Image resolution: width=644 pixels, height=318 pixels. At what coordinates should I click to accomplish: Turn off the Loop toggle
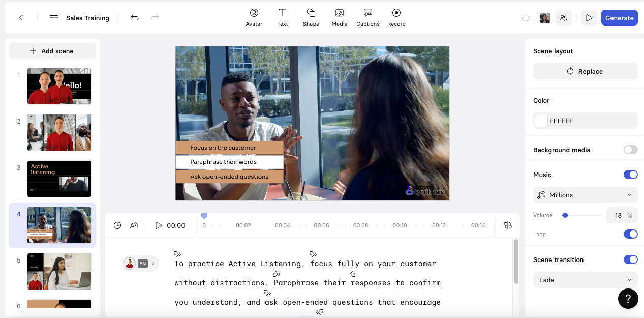[630, 234]
